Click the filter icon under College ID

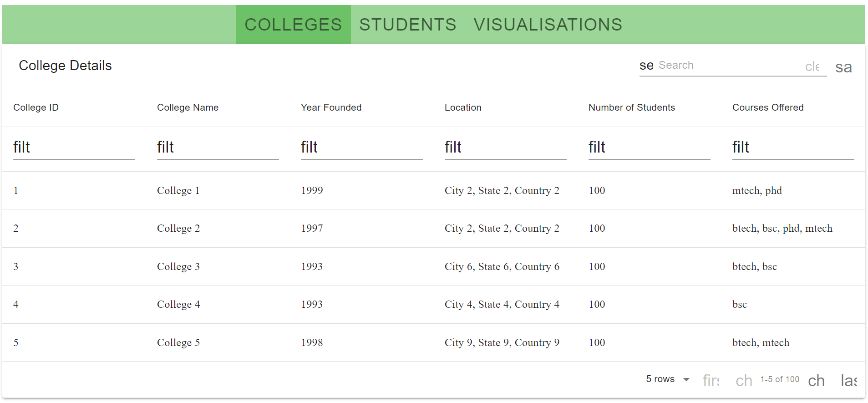pos(21,147)
